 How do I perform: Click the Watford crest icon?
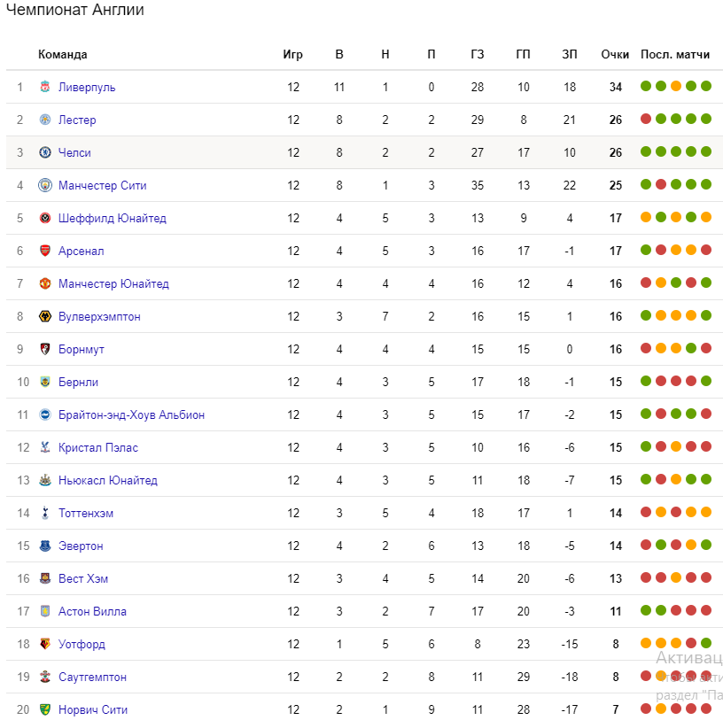45,644
